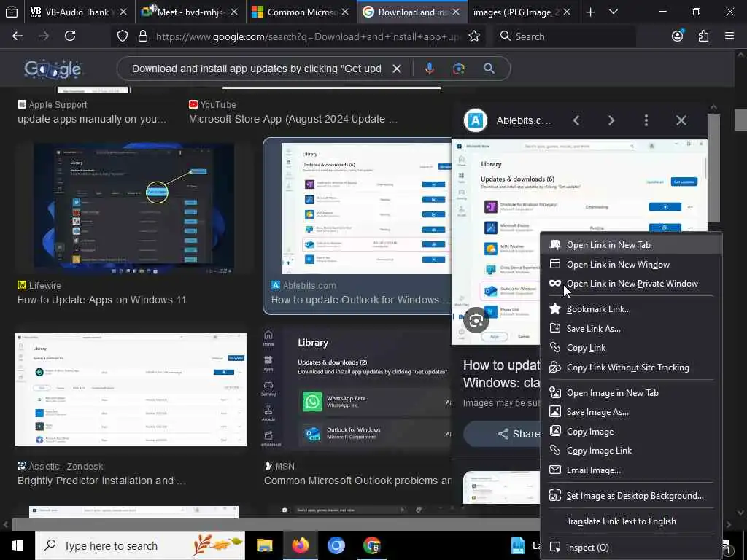The image size is (747, 560).
Task: Click the Google logo
Action: point(53,69)
